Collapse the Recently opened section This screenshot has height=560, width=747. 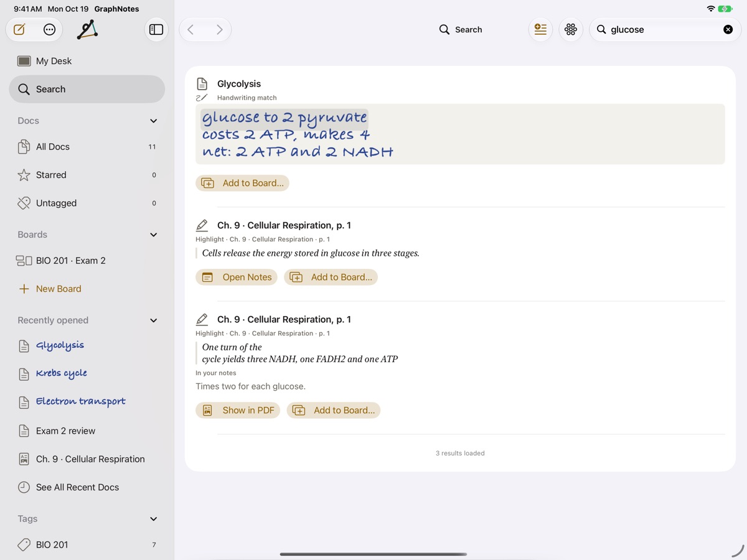(154, 320)
